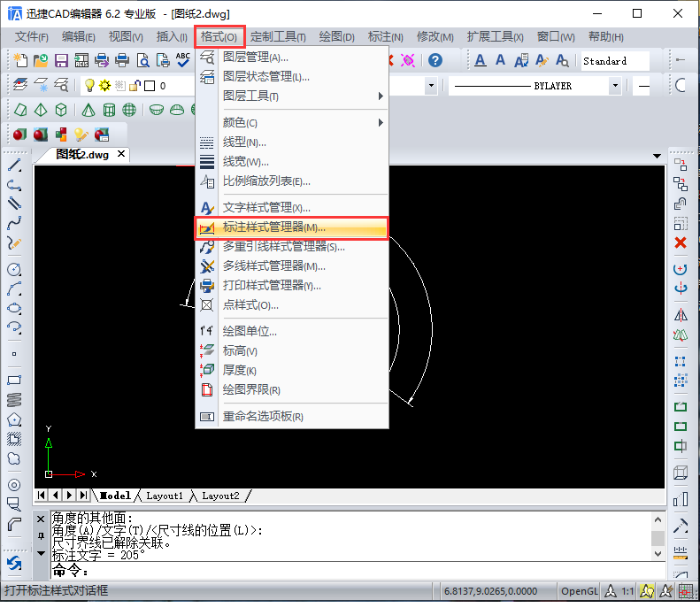This screenshot has width=700, height=602.
Task: Switch to the Layout2 tab
Action: click(x=221, y=496)
